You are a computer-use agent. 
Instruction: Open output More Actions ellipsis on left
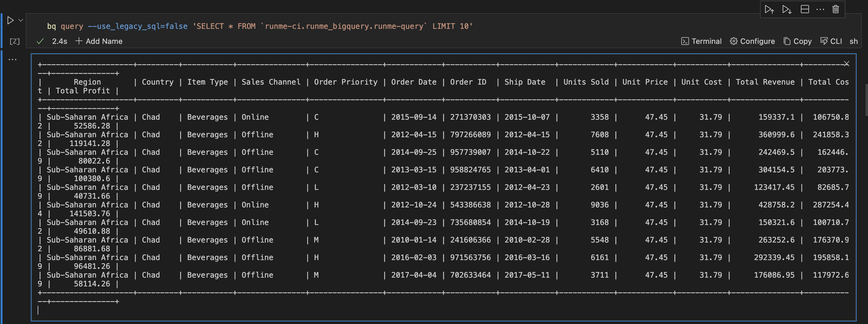pos(13,60)
